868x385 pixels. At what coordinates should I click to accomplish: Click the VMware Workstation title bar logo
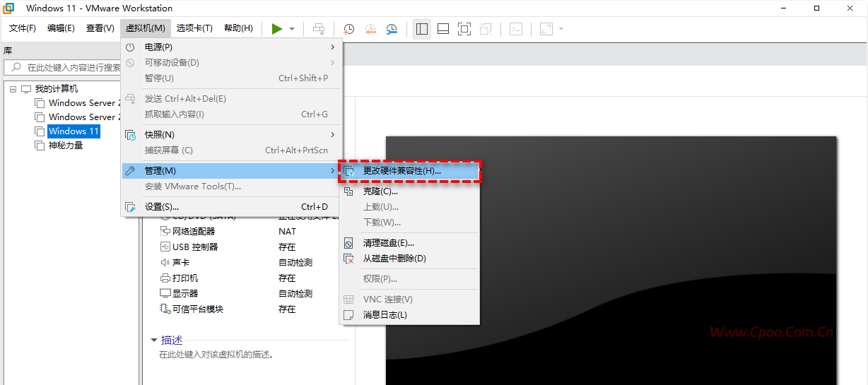9,8
